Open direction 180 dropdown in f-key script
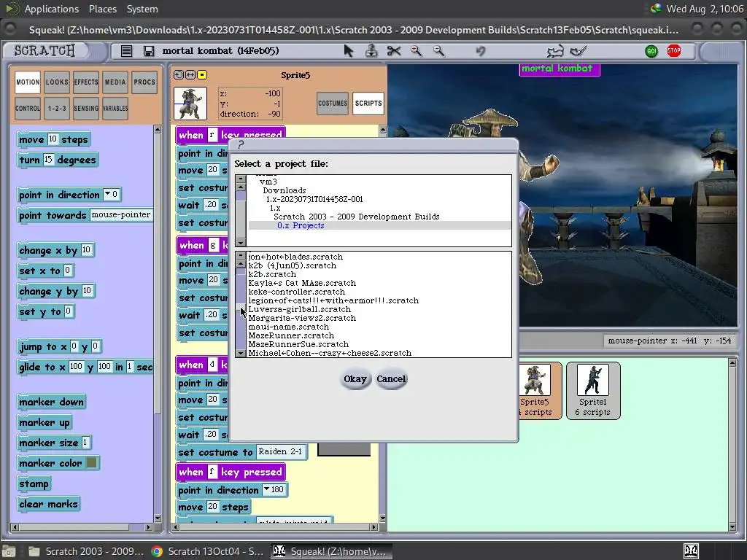This screenshot has height=560, width=747. pyautogui.click(x=274, y=489)
